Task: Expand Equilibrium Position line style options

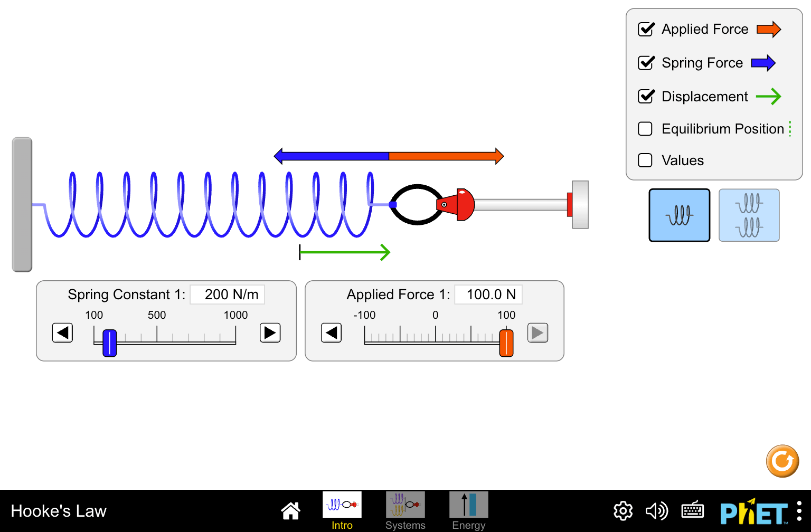Action: [x=789, y=129]
